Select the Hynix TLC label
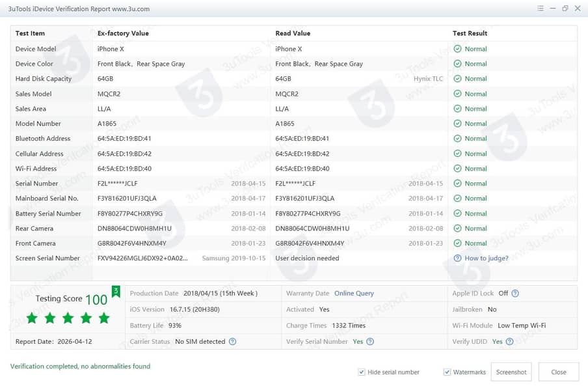The image size is (588, 390). click(428, 79)
